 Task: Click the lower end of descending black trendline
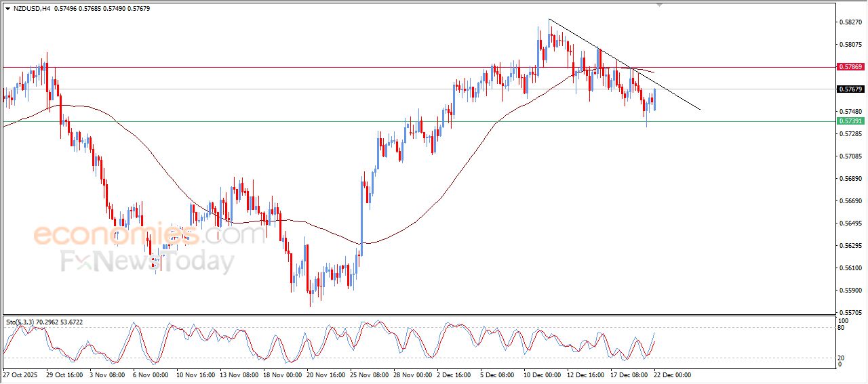[699, 109]
